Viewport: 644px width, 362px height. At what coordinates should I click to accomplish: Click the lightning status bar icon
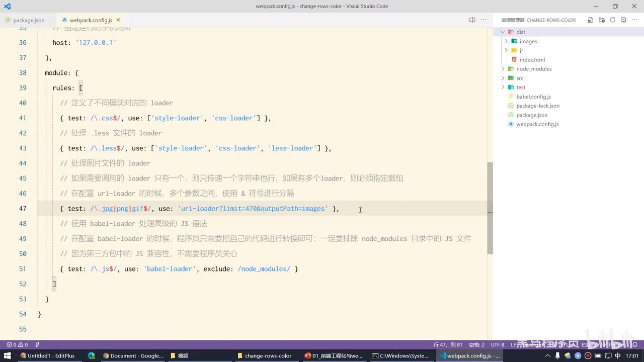(x=37, y=344)
